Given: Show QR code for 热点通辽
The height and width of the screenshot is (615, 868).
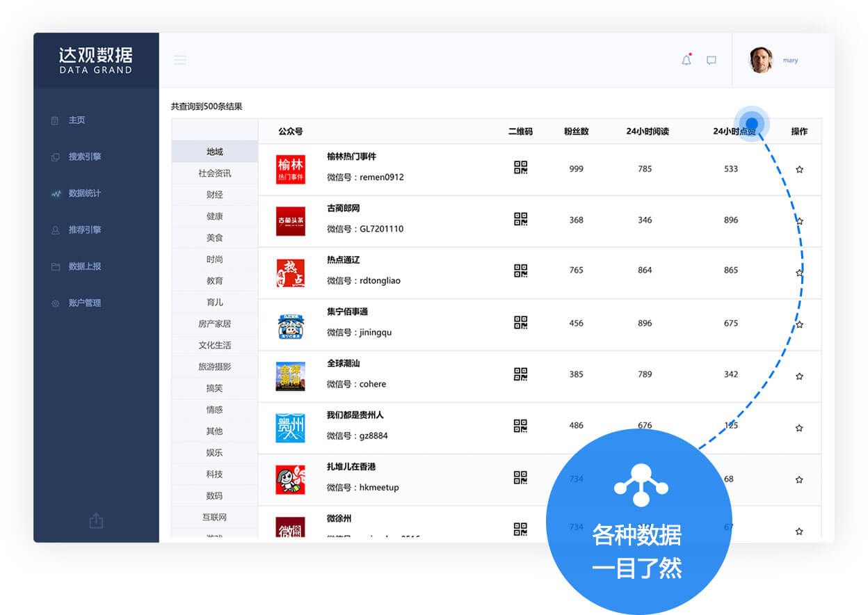Looking at the screenshot, I should point(520,271).
